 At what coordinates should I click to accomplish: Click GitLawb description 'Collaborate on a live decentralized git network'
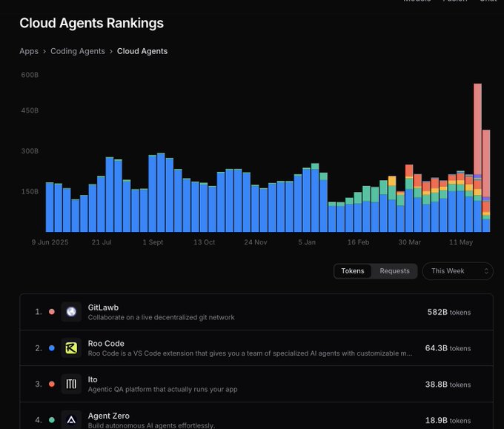point(161,318)
